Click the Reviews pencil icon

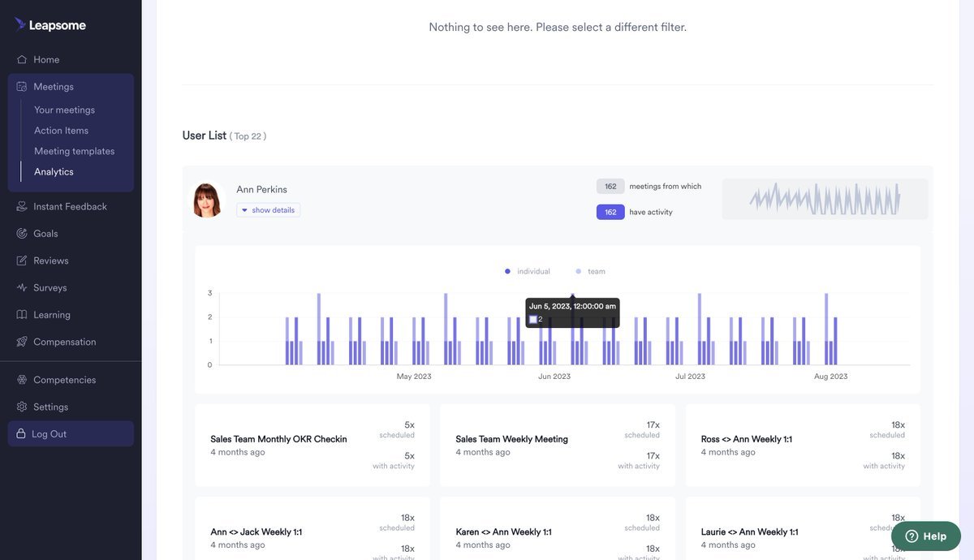(x=22, y=261)
